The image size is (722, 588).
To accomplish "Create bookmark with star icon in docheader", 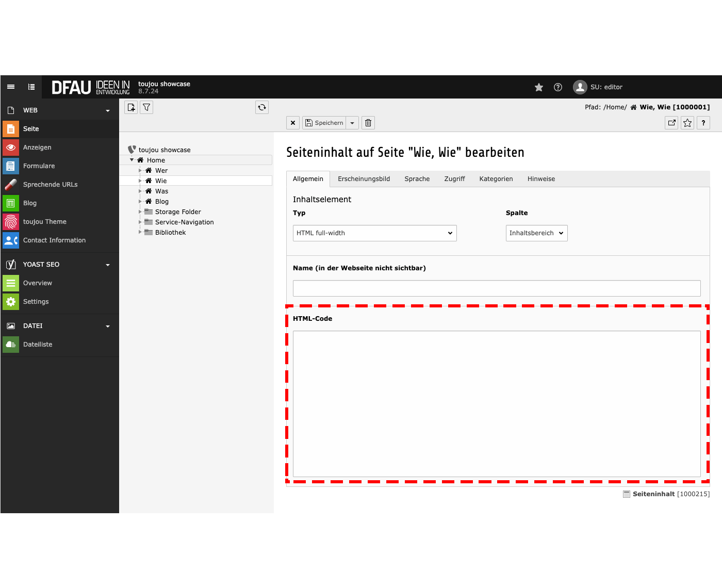I will point(687,123).
